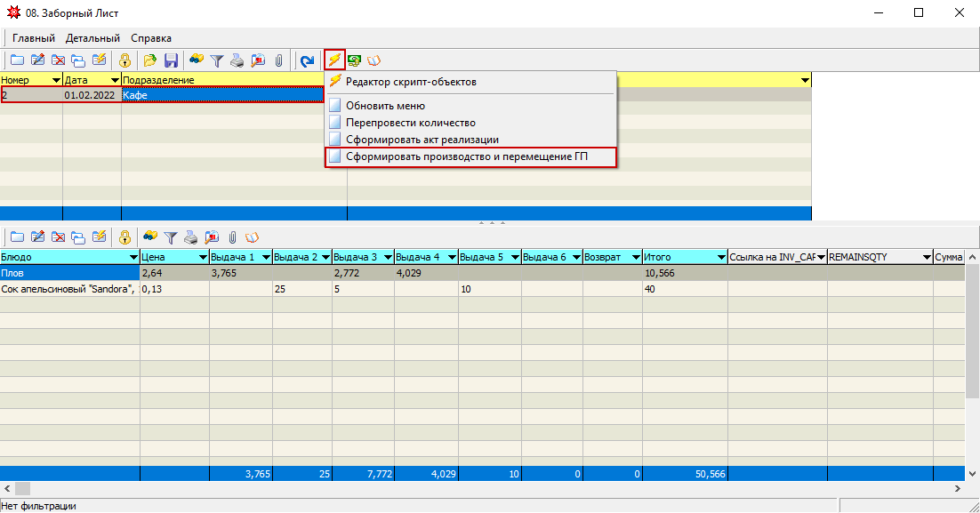Image resolution: width=980 pixels, height=513 pixels.
Task: Open the Детальный menu
Action: [92, 38]
